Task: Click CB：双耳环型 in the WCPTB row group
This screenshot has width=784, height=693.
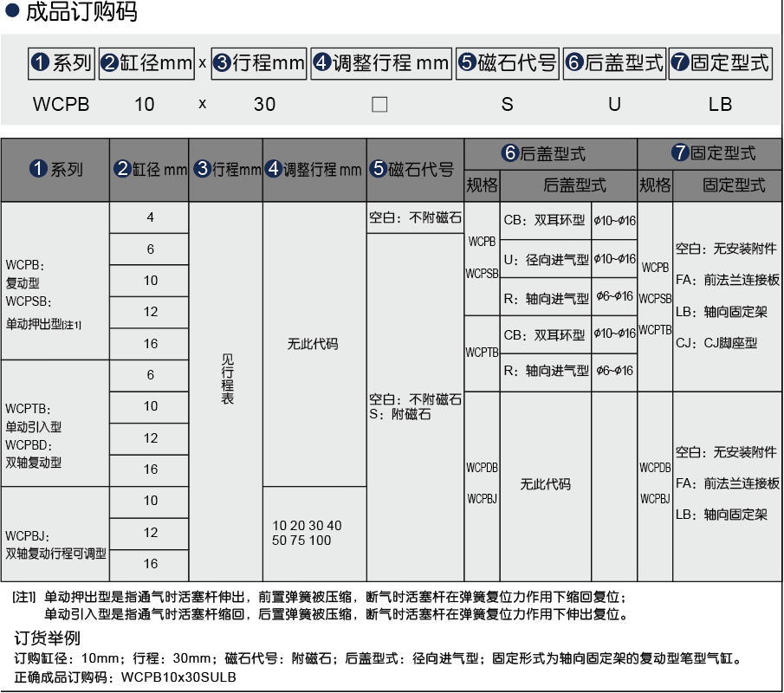Action: click(544, 335)
